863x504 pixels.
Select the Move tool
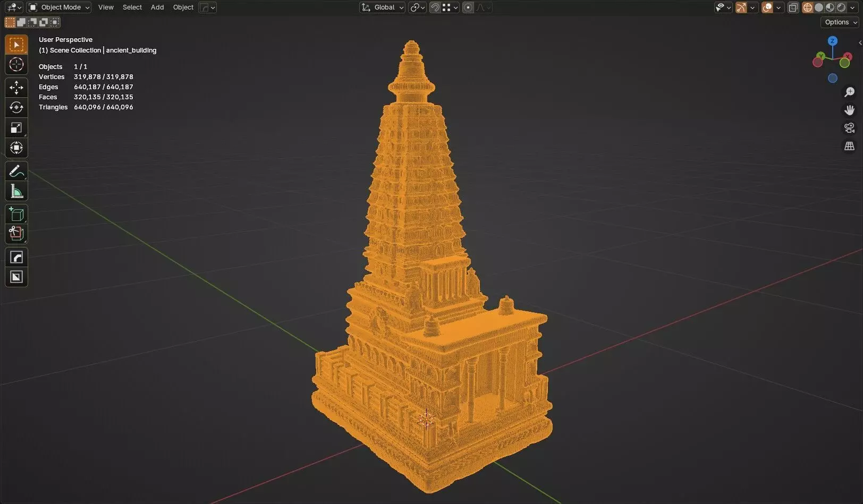tap(16, 88)
